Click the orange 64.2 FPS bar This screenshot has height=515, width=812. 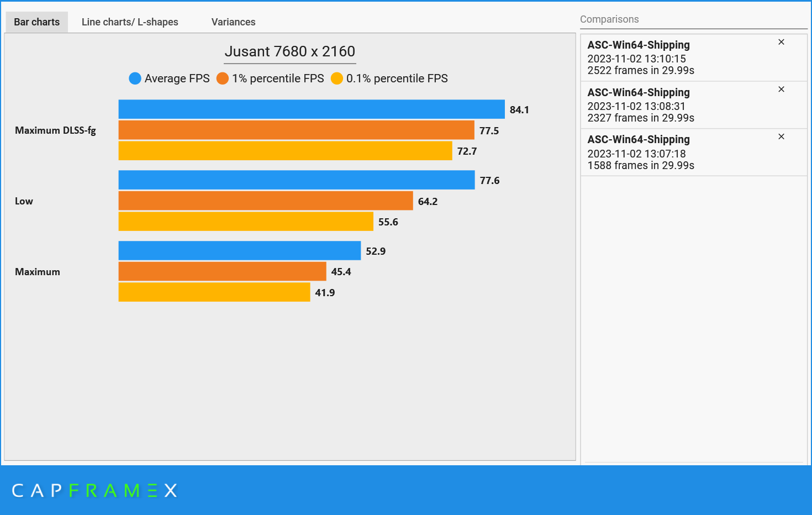coord(265,201)
